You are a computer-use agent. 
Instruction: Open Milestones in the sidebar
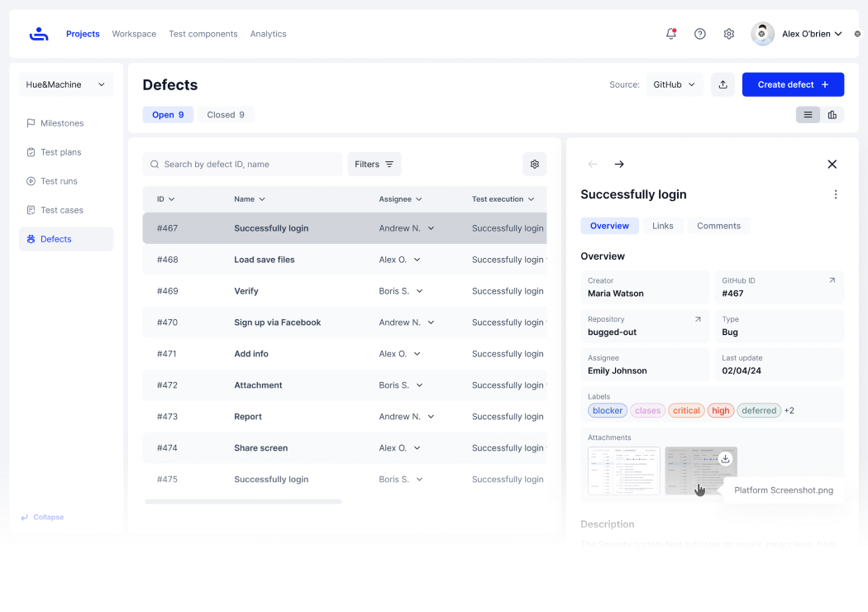tap(66, 123)
